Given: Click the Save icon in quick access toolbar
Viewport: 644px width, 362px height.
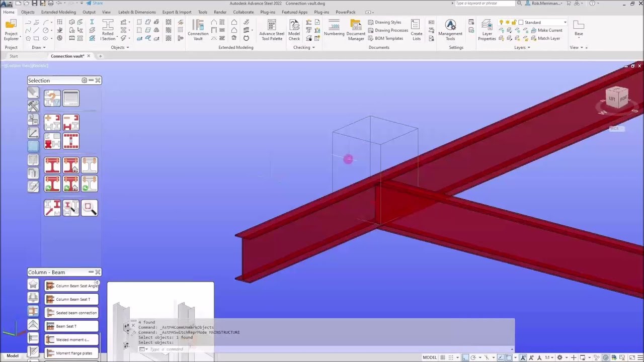Looking at the screenshot, I should [x=35, y=3].
